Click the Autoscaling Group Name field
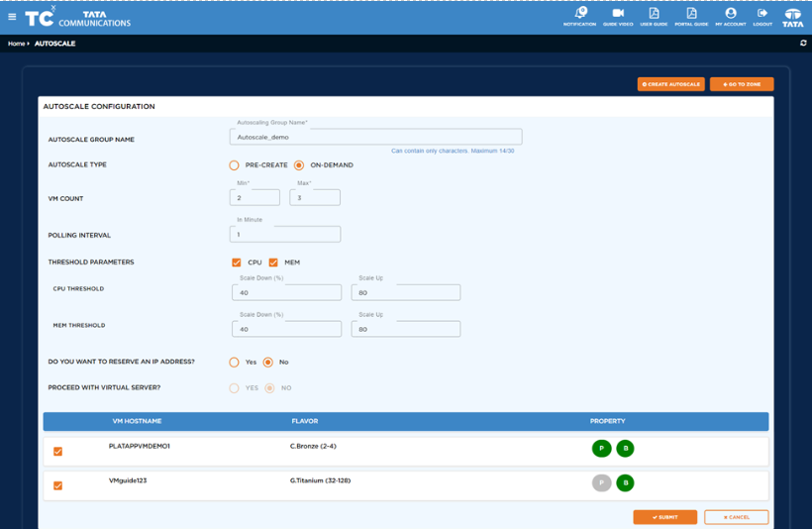The image size is (812, 529). tap(376, 137)
